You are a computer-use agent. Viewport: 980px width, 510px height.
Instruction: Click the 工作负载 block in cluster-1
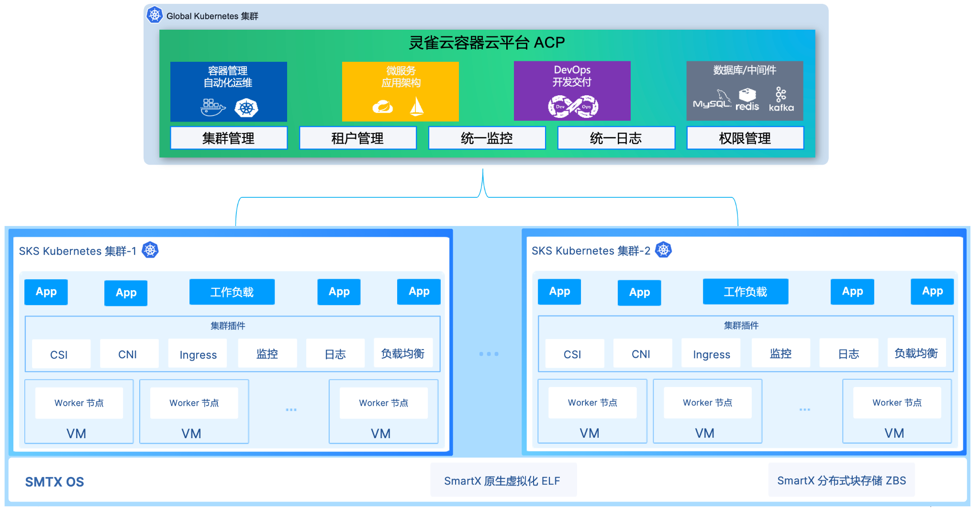(x=232, y=292)
